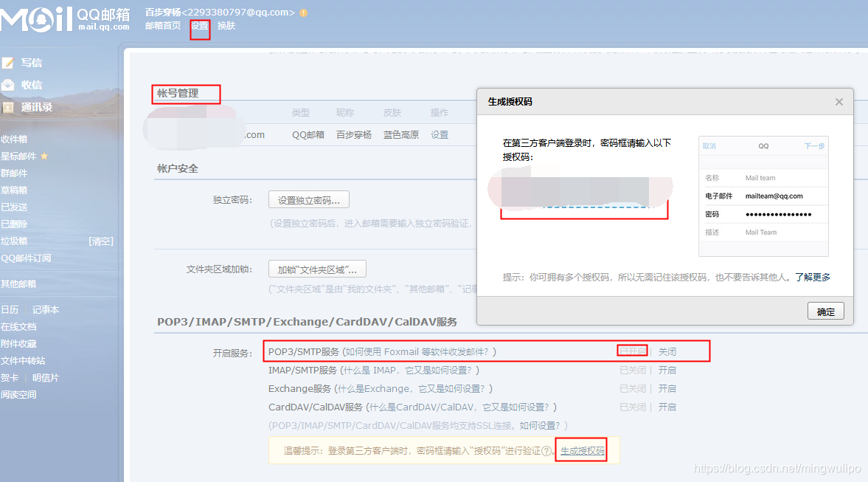868x482 pixels.
Task: Open the 群邮件 folder
Action: (14, 173)
